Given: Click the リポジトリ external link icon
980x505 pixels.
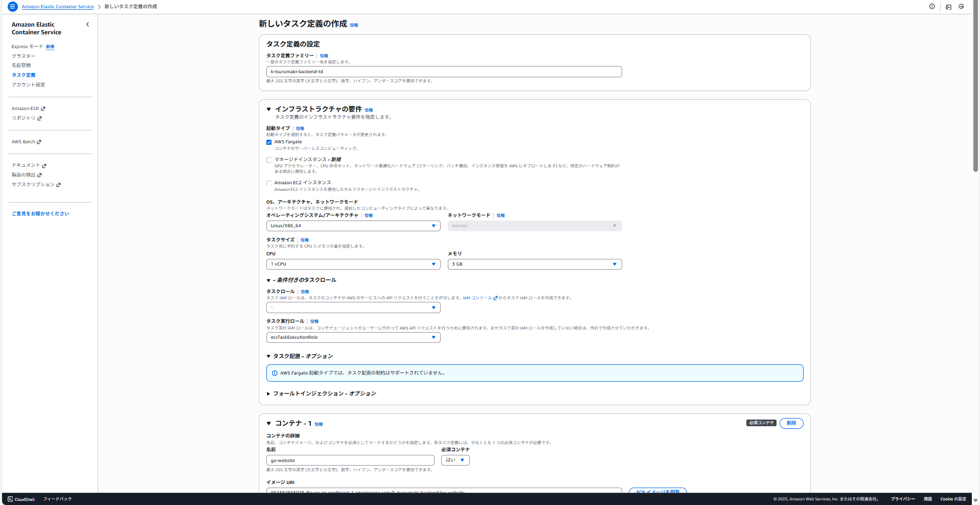Looking at the screenshot, I should click(x=39, y=118).
